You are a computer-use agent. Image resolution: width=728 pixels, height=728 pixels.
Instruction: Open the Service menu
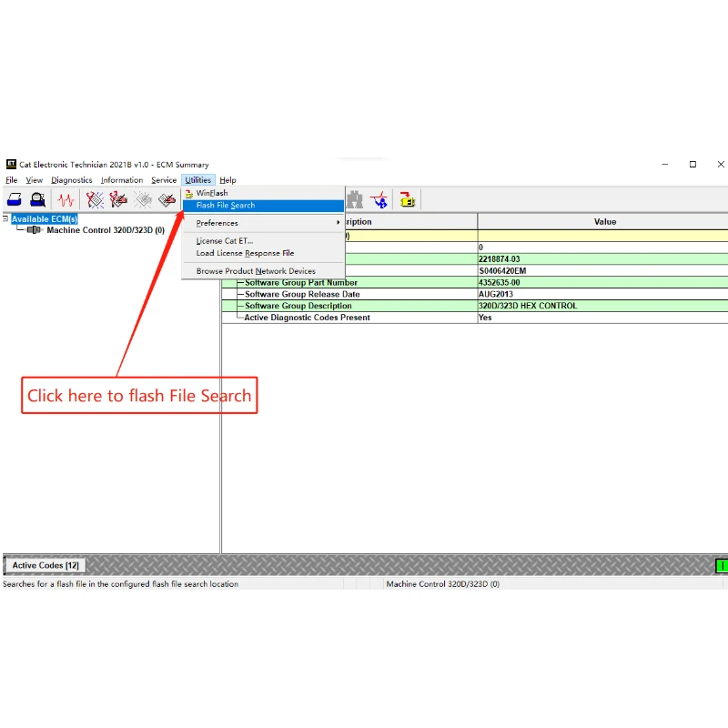(164, 180)
